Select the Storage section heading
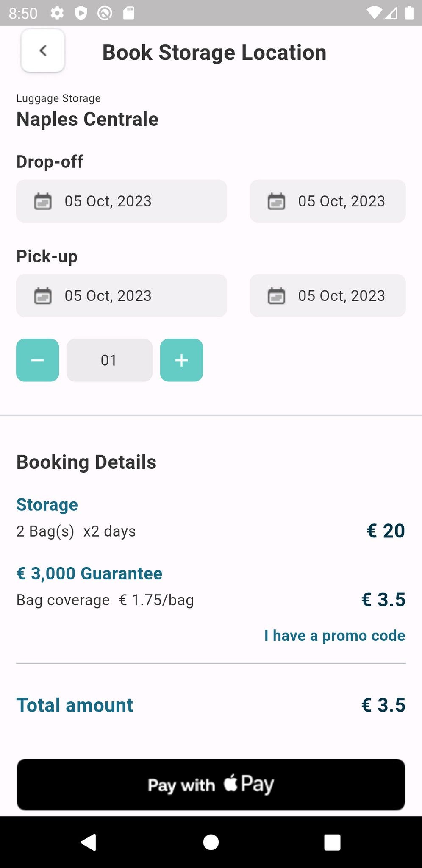 click(x=47, y=504)
